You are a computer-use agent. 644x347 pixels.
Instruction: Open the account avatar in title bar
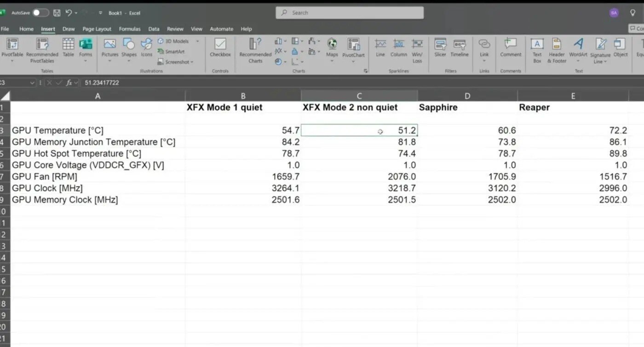coord(614,13)
